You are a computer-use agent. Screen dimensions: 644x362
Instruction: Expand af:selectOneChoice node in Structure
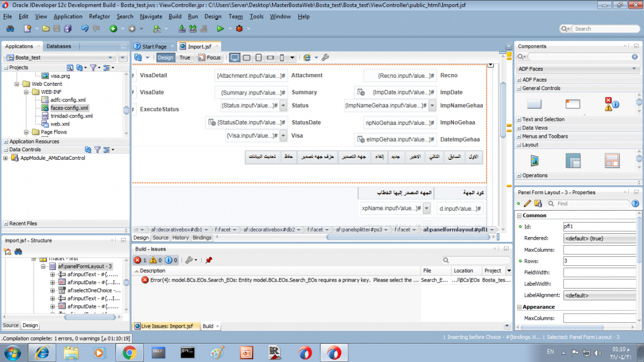pyautogui.click(x=53, y=290)
